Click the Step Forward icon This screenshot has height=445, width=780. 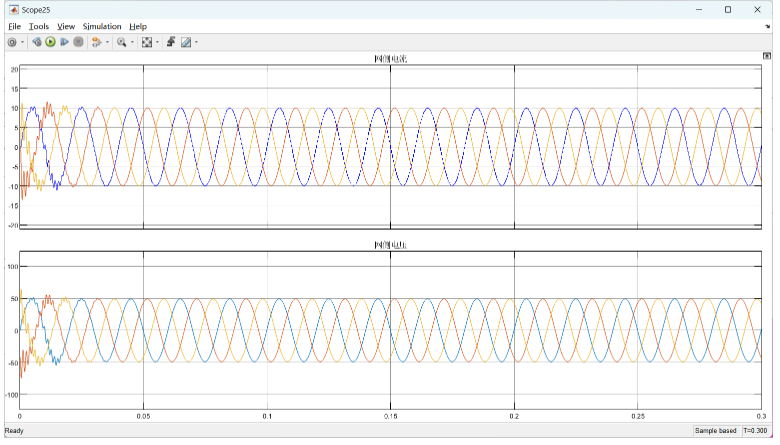pyautogui.click(x=64, y=43)
